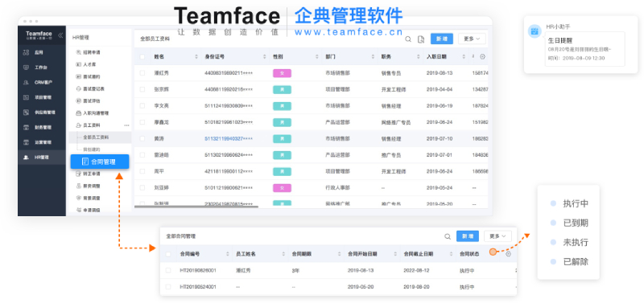The height and width of the screenshot is (303, 644).
Task: Open 运营管理 icon in dark sidebar
Action: (27, 142)
